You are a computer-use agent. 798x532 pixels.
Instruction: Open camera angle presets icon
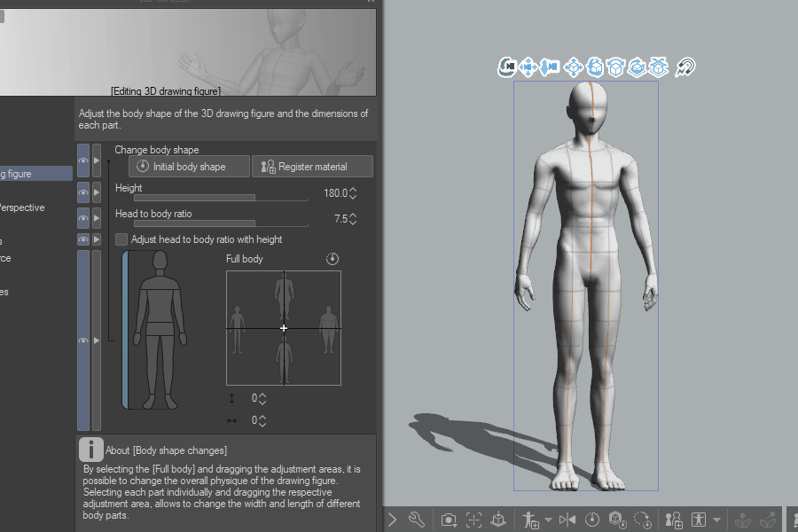tap(449, 520)
